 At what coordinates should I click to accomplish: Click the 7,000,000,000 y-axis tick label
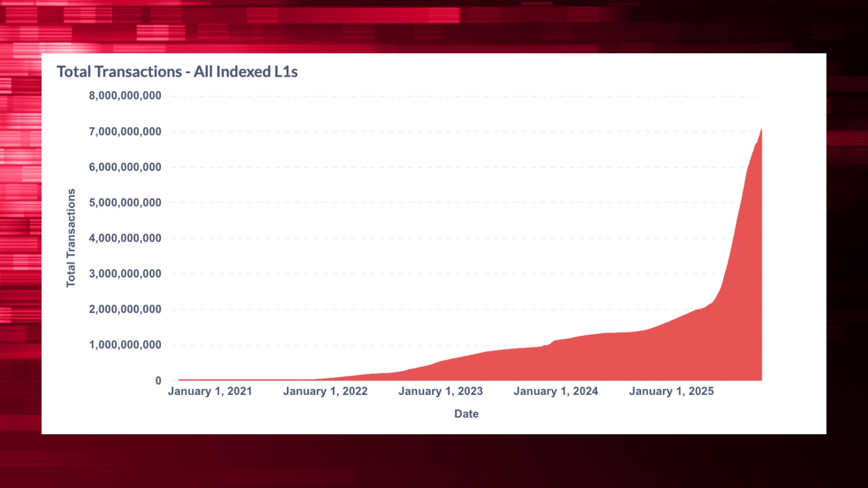125,131
